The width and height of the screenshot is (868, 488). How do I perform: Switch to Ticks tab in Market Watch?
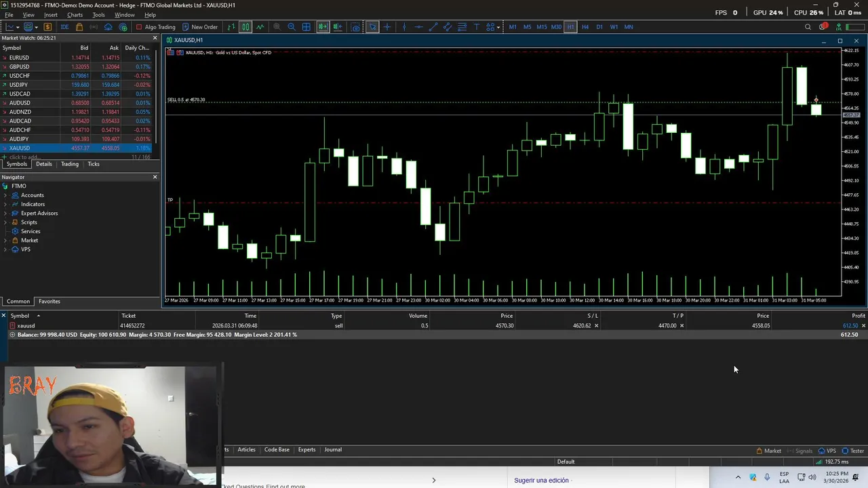click(x=94, y=164)
